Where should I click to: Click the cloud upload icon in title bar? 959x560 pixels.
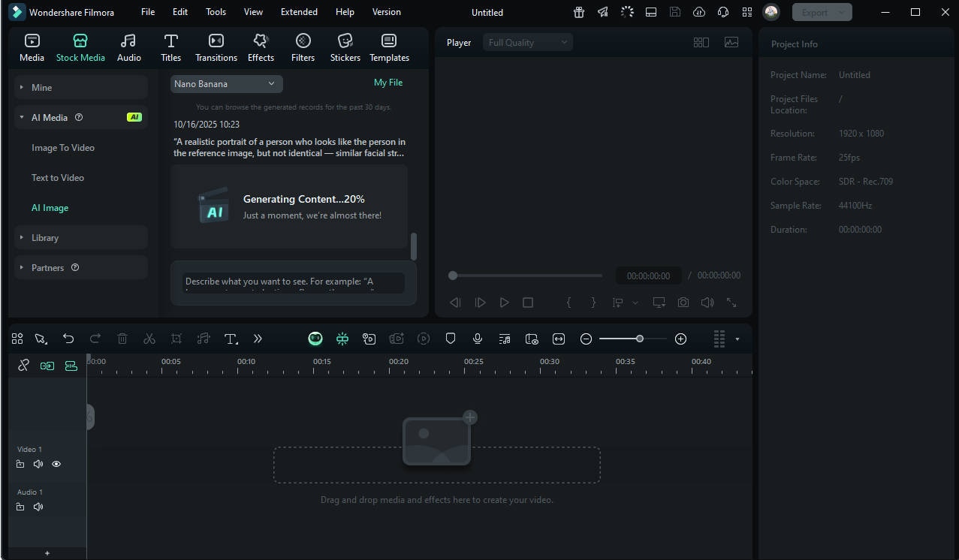[x=699, y=12]
